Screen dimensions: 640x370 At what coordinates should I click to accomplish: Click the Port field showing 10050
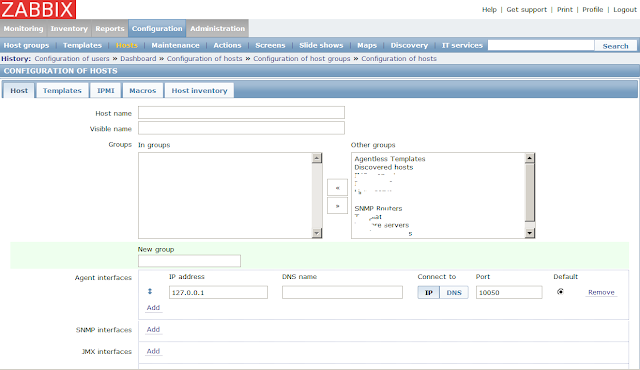tap(509, 292)
